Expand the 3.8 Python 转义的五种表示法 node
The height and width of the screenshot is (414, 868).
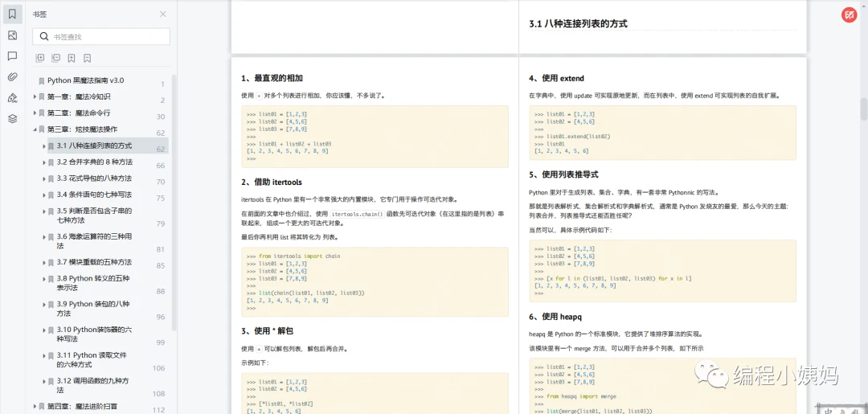(43, 279)
